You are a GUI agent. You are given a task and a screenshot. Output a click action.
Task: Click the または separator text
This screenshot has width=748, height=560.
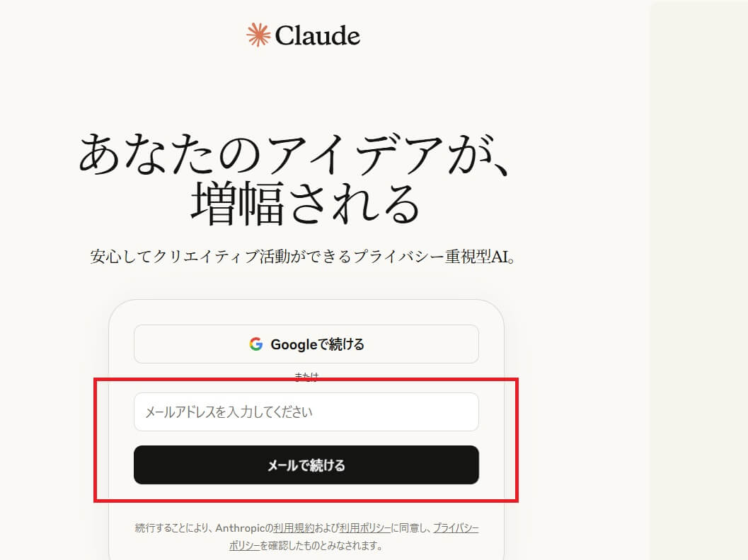[306, 376]
